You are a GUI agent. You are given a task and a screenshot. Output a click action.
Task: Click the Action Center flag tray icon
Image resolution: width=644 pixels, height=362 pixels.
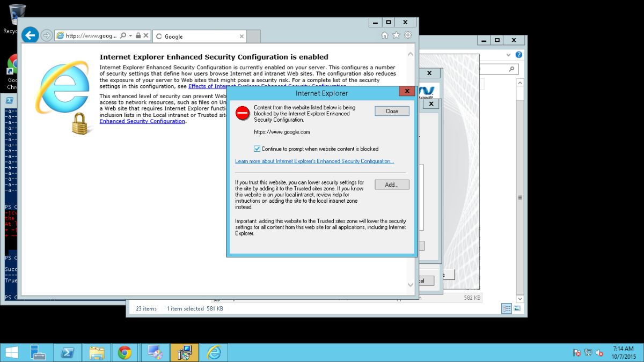[577, 353]
